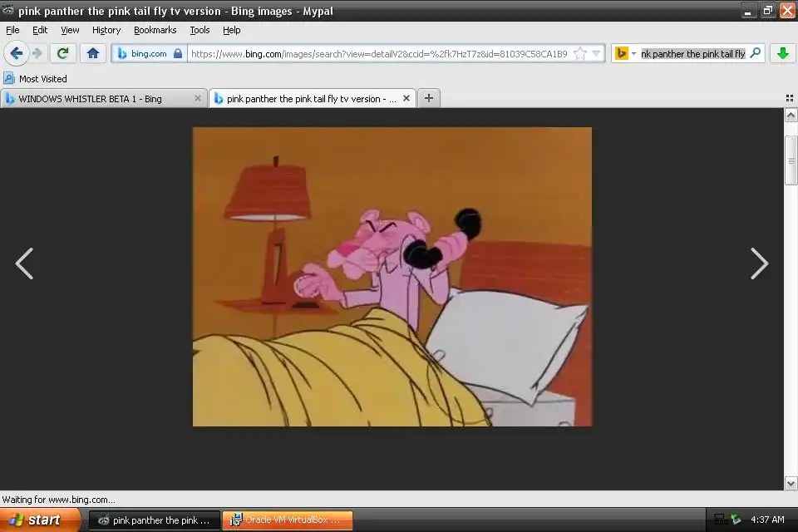Open the Edit menu
This screenshot has height=532, width=798.
click(x=40, y=30)
